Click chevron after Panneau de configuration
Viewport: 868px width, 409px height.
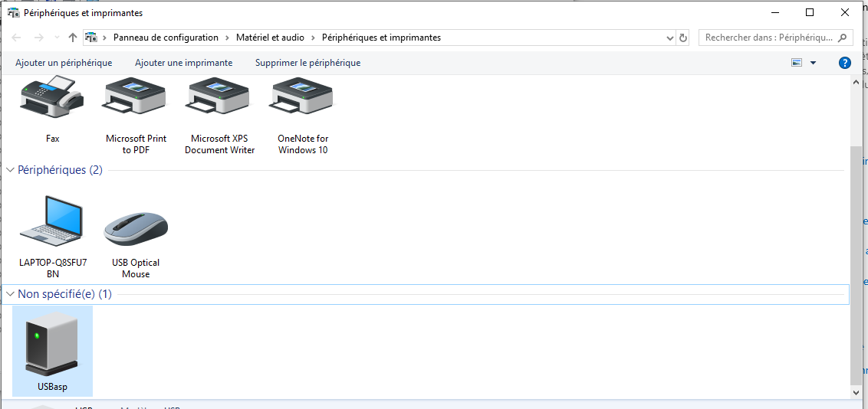(227, 38)
